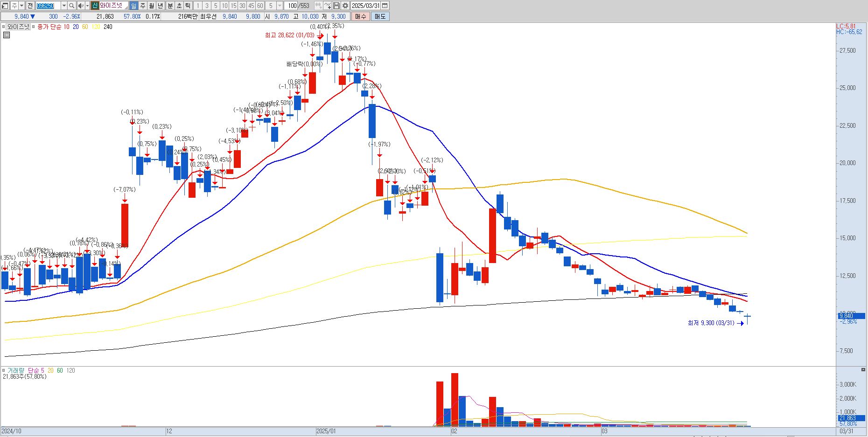Click the stock code input field 096250
This screenshot has width=868, height=437.
[48, 6]
